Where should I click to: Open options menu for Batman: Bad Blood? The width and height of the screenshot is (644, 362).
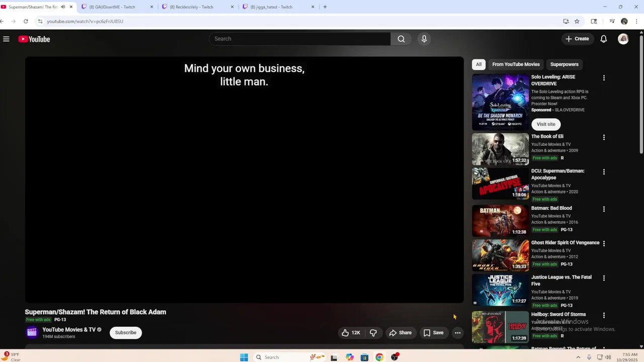tap(604, 209)
